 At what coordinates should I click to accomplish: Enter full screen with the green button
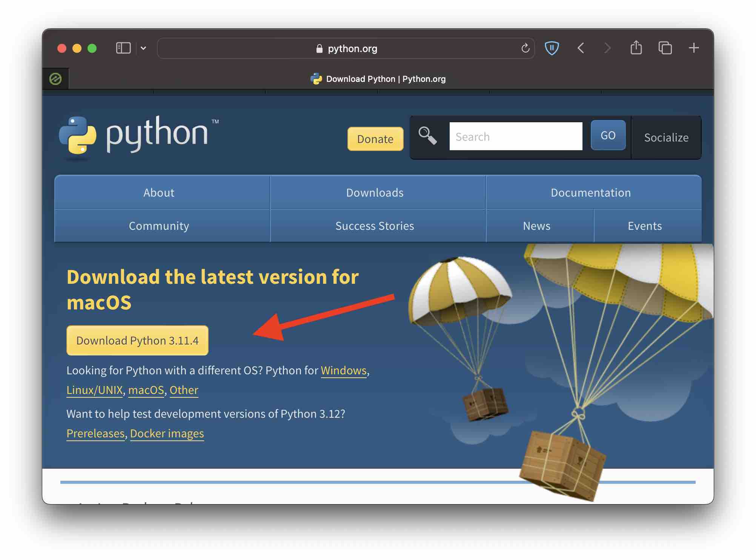coord(92,48)
